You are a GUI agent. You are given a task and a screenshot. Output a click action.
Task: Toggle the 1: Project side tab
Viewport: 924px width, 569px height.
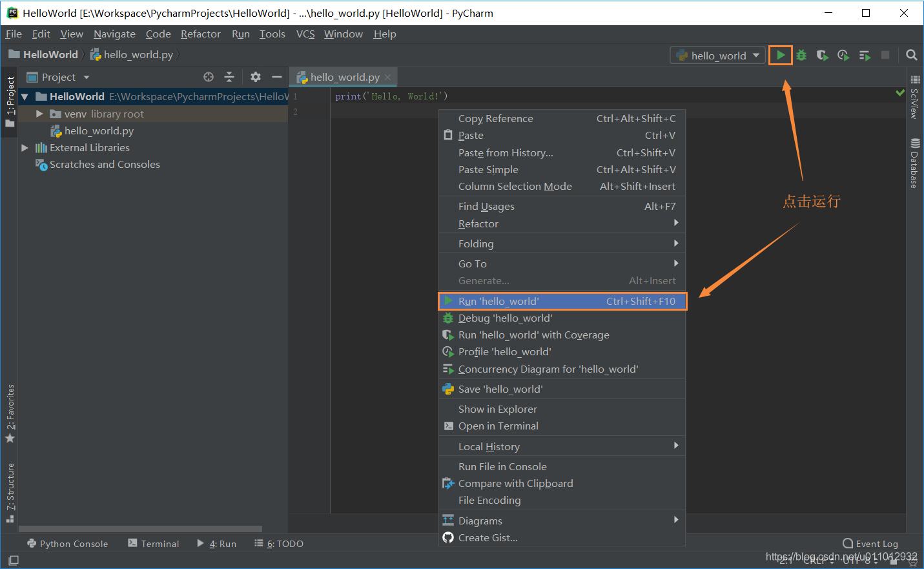coord(10,101)
